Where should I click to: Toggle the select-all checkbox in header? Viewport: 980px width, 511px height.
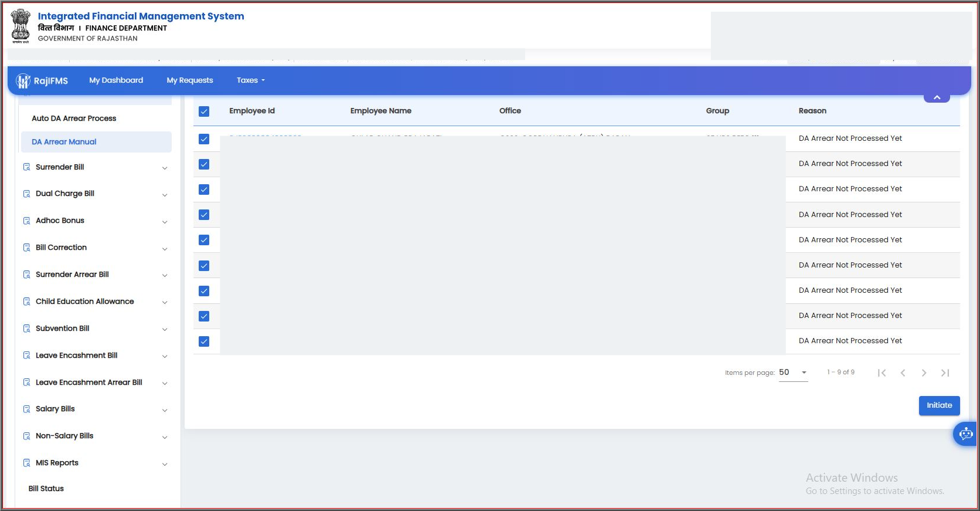pos(204,111)
